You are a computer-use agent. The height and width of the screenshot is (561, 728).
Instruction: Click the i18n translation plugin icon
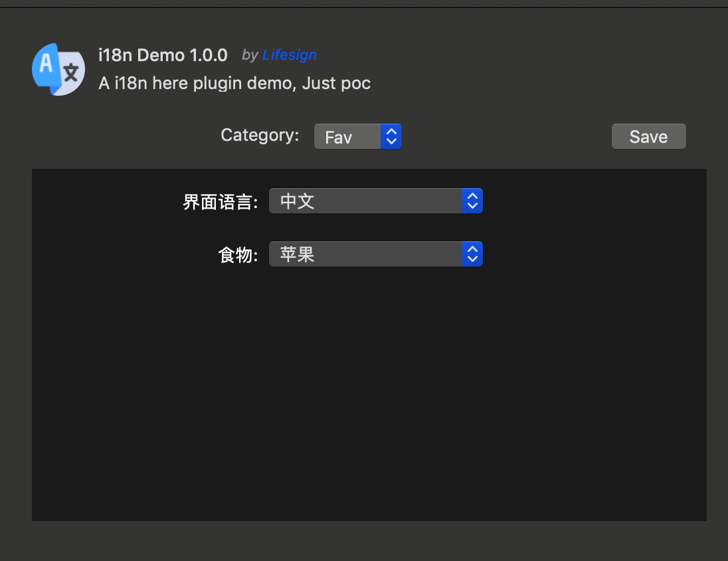(58, 69)
